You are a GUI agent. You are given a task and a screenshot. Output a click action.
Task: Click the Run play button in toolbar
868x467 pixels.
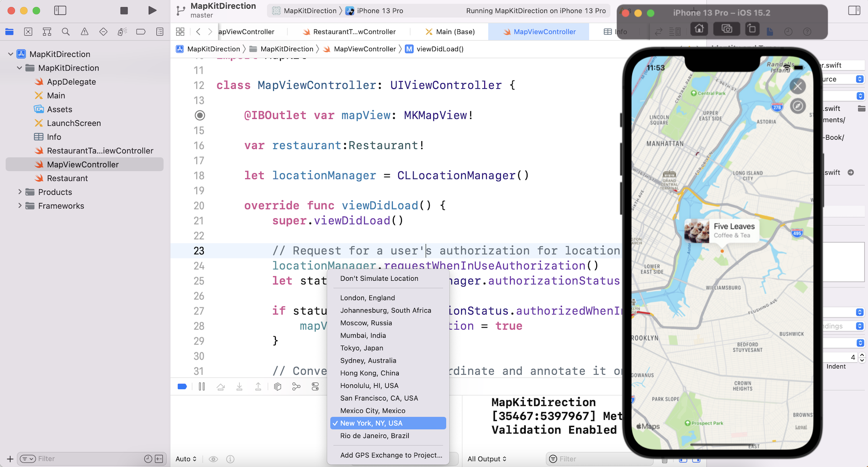(x=152, y=10)
